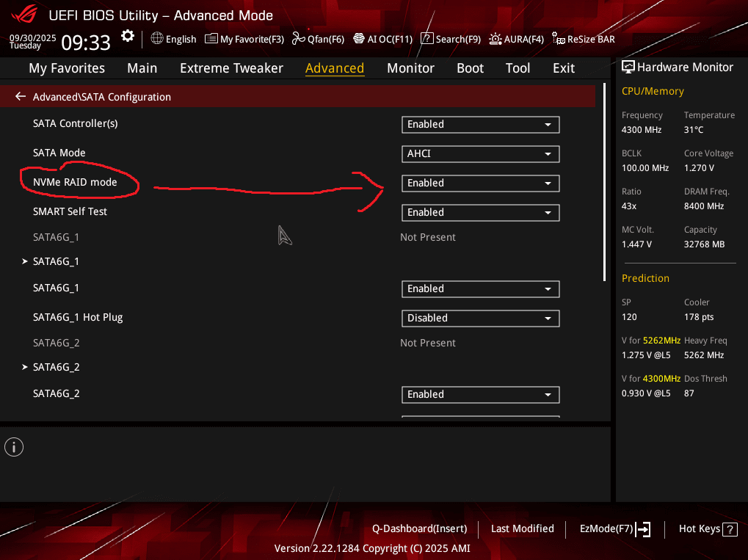Viewport: 748px width, 560px height.
Task: Click the Hardware Monitor screen icon
Action: click(628, 68)
